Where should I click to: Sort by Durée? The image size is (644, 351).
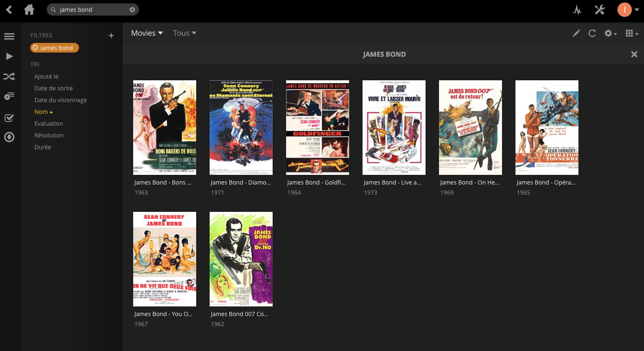(43, 147)
